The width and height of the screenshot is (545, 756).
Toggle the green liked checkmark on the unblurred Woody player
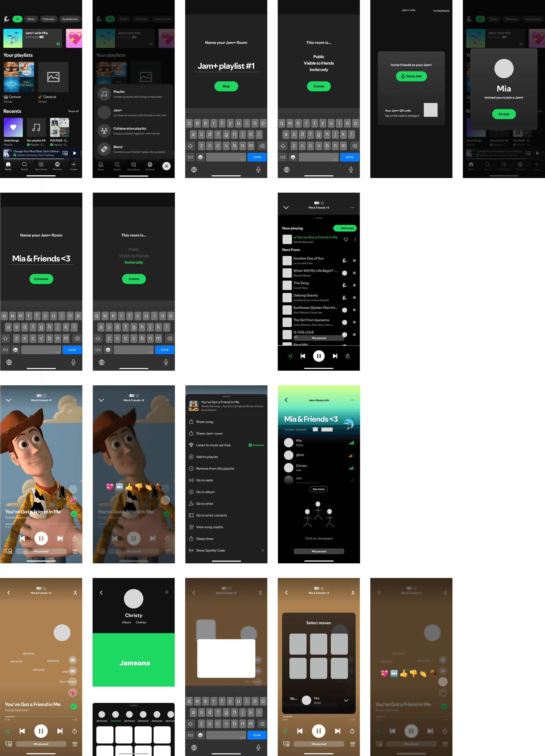point(74,514)
